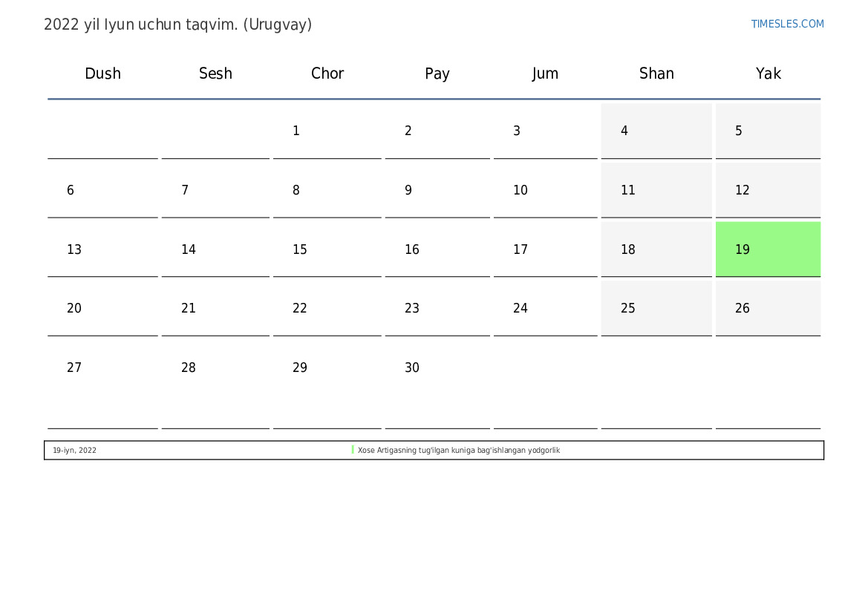Screen dimensions: 868x614
Task: Click Saturday date 4
Action: coord(656,131)
